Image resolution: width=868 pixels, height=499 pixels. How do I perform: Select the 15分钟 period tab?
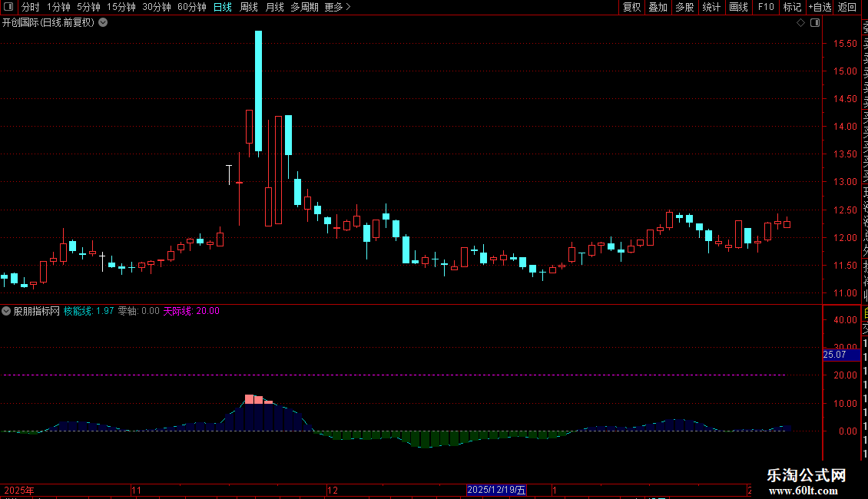pos(121,7)
